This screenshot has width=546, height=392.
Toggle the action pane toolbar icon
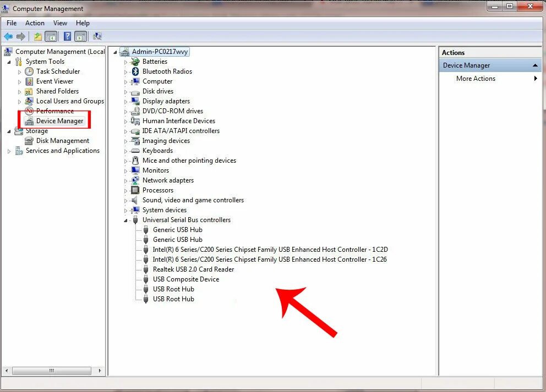pyautogui.click(x=80, y=36)
